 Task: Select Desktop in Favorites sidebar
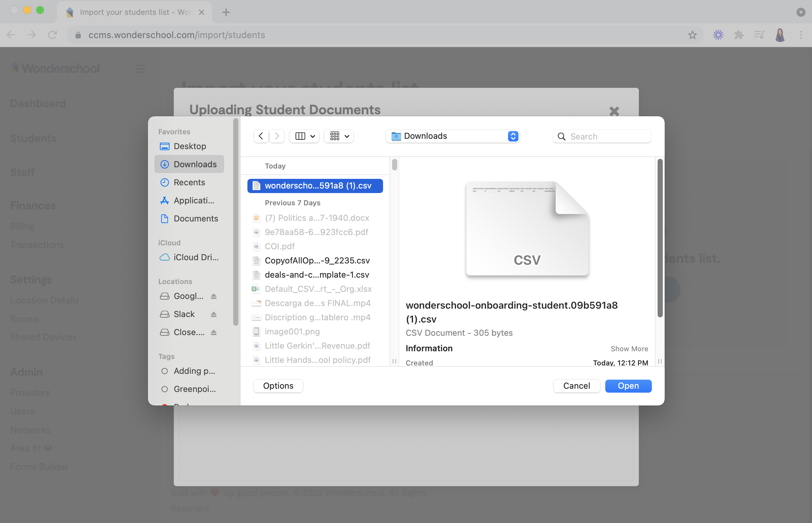(189, 146)
